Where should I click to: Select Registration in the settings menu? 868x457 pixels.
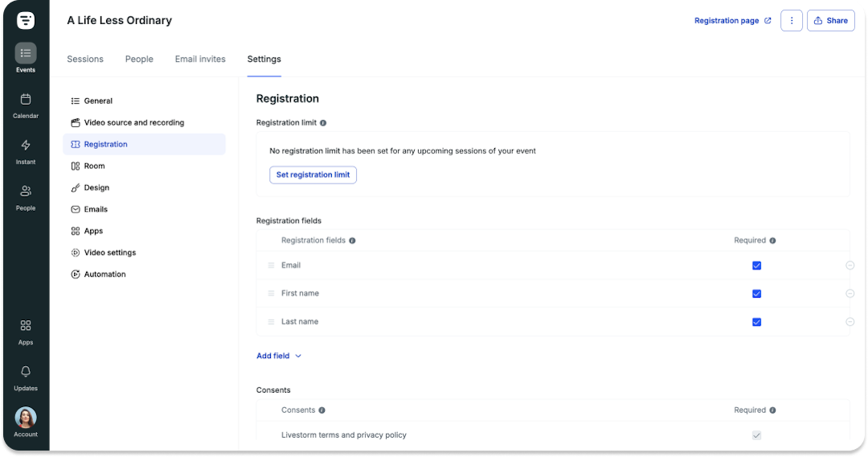pos(144,144)
